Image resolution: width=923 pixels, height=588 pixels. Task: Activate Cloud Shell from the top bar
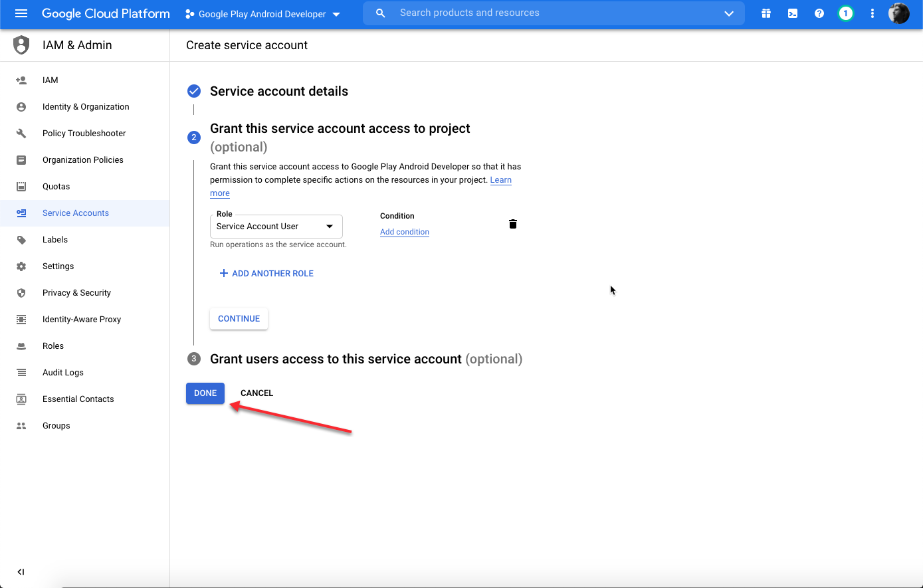792,13
